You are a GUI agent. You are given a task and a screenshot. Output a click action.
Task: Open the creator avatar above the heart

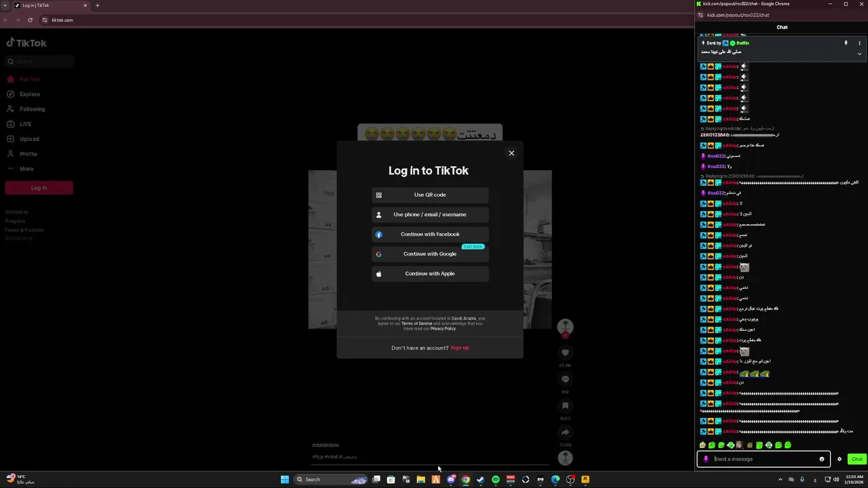565,327
